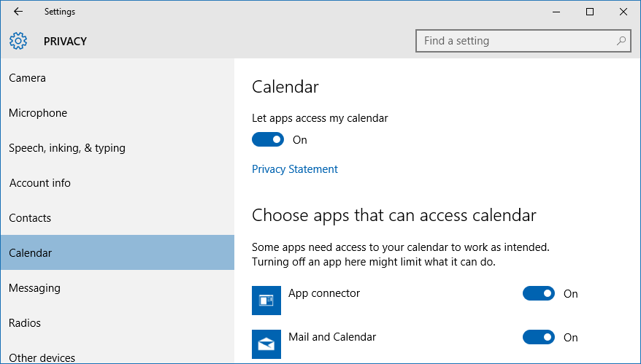Click the Find a setting field

(523, 41)
